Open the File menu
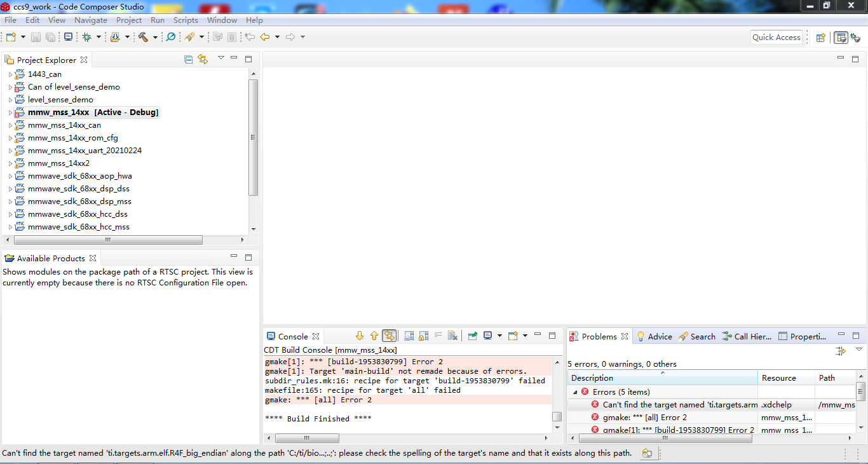The image size is (868, 464). pyautogui.click(x=11, y=20)
